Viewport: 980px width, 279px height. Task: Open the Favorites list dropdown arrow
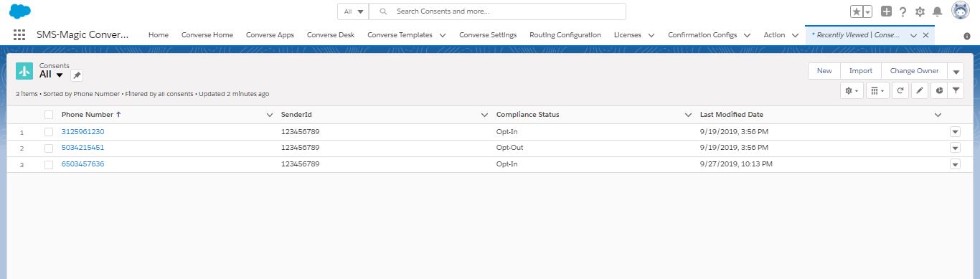pyautogui.click(x=867, y=11)
